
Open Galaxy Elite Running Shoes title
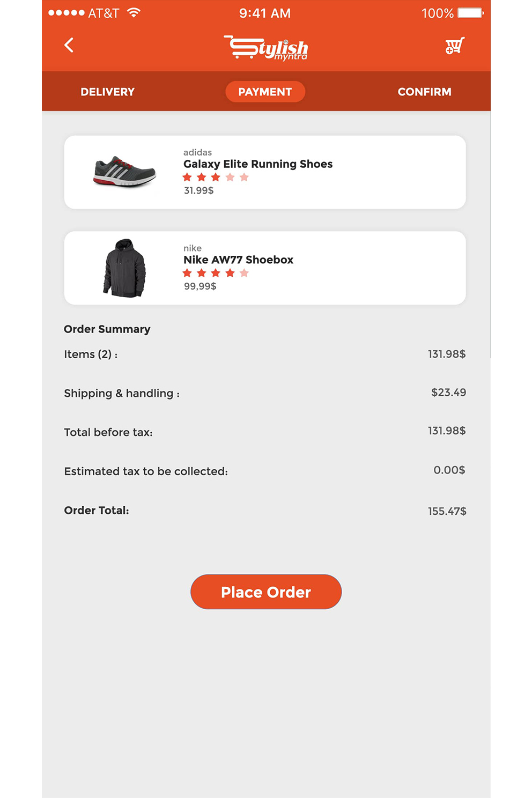pyautogui.click(x=258, y=164)
